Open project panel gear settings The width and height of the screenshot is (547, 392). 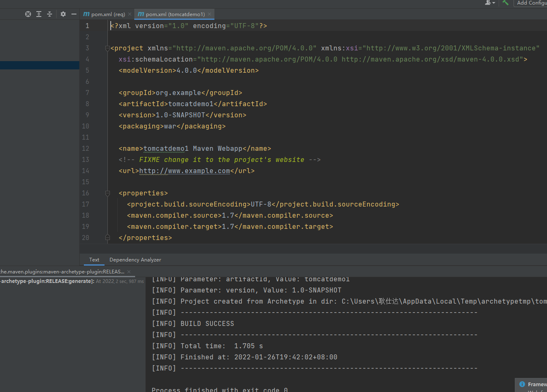click(x=63, y=14)
